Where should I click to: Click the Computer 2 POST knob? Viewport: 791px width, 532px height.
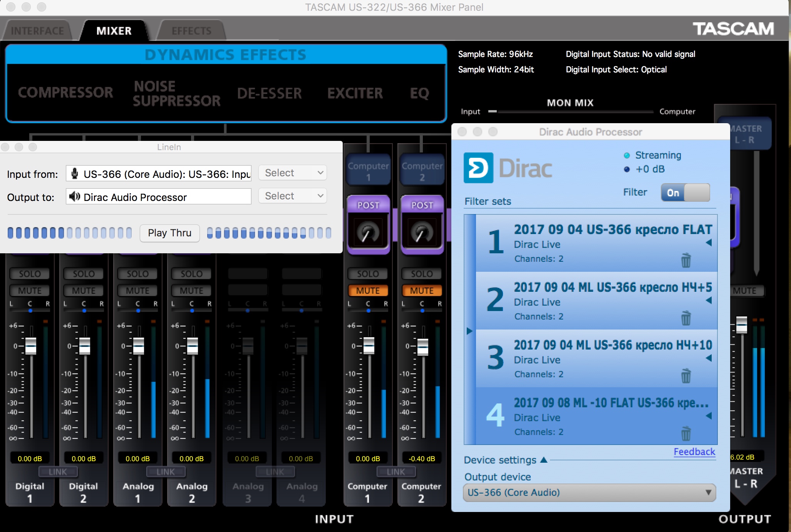point(422,232)
